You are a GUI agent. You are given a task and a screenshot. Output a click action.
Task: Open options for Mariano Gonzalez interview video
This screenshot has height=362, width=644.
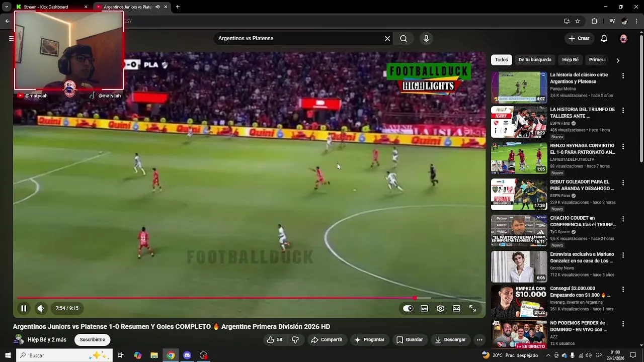pos(623,255)
